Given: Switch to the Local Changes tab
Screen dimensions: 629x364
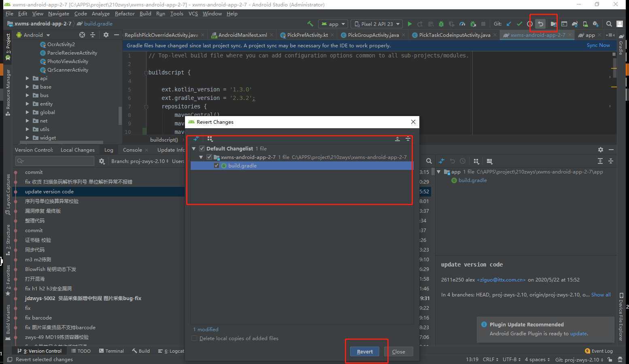Looking at the screenshot, I should coord(77,150).
